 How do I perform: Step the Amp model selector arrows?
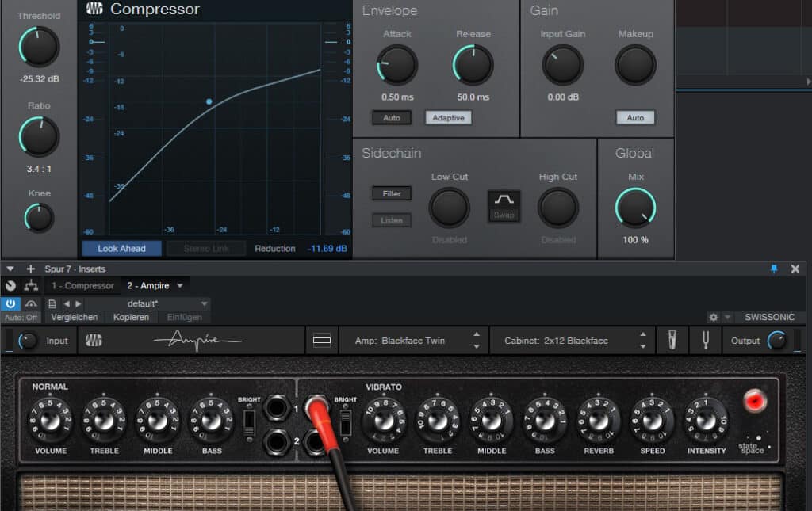[x=477, y=341]
